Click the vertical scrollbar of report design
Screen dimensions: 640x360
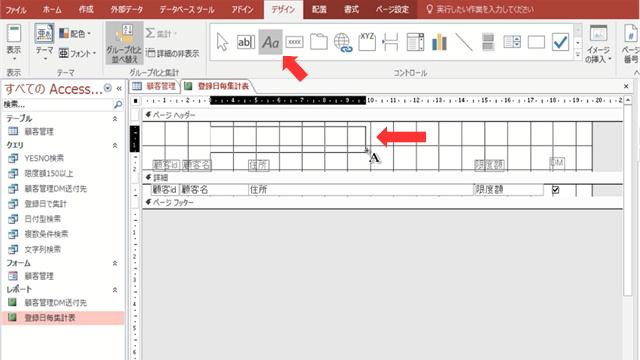(x=628, y=196)
